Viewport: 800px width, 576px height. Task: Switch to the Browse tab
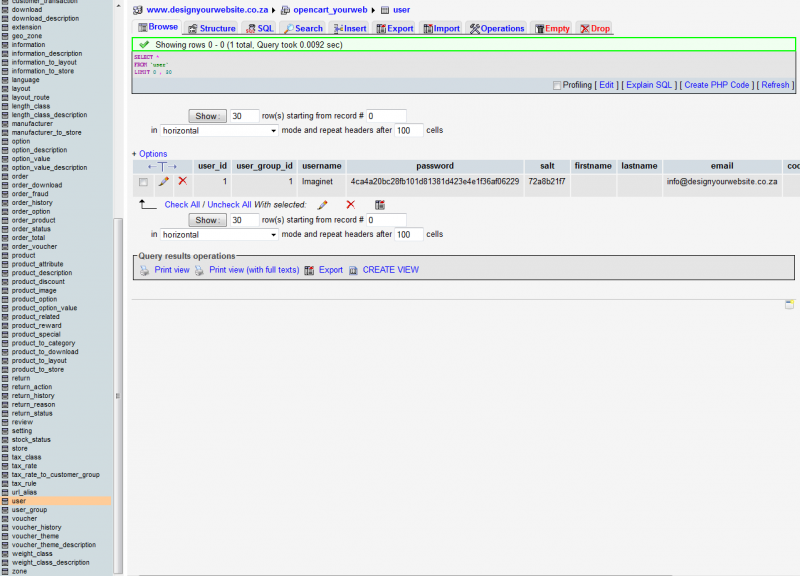pyautogui.click(x=158, y=27)
